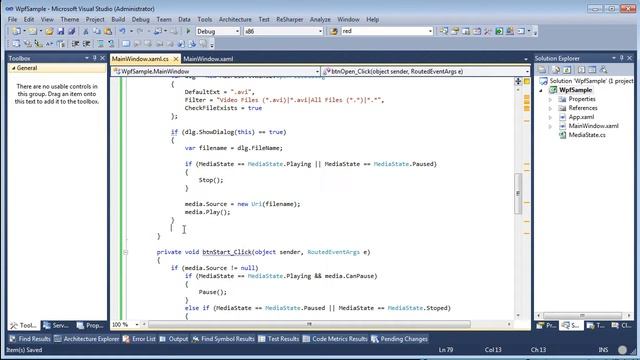The height and width of the screenshot is (360, 640).
Task: Start debugging with the green play icon
Action: 188,31
